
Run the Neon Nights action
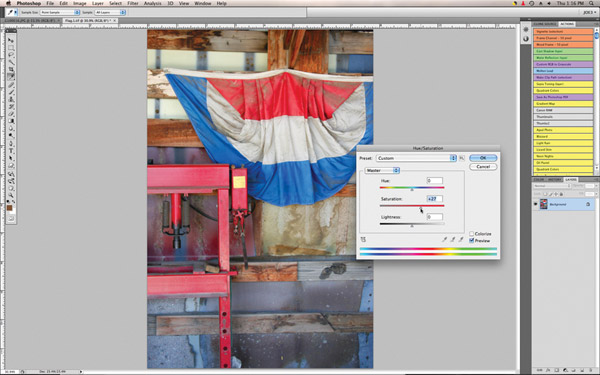coord(563,156)
